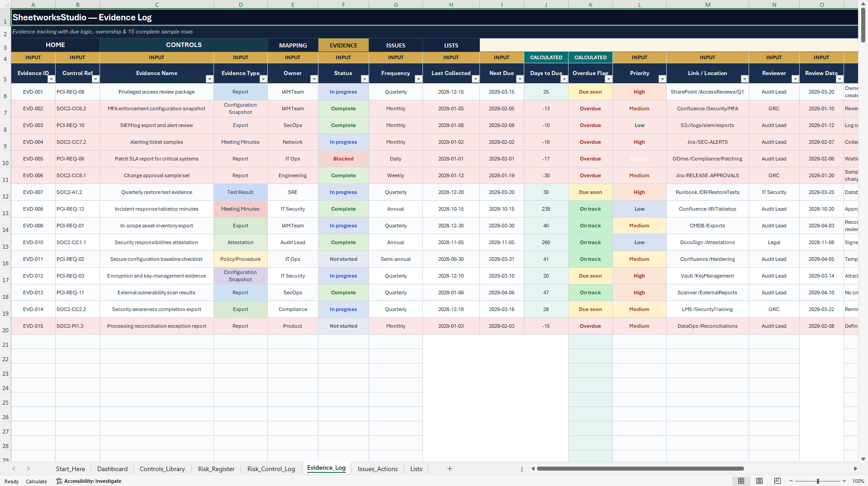Click the EVIDENCE navigation button
This screenshot has height=486, width=868.
343,45
